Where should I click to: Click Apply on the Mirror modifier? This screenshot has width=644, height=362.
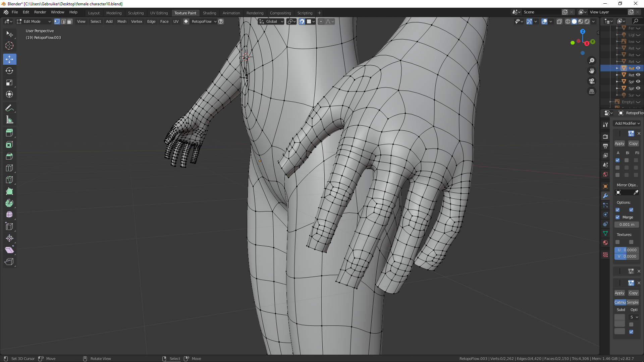(619, 143)
